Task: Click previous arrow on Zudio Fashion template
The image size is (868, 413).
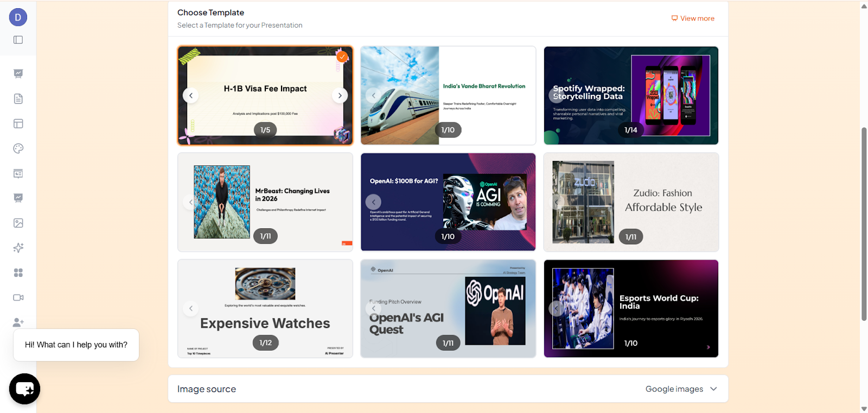Action: (x=556, y=202)
